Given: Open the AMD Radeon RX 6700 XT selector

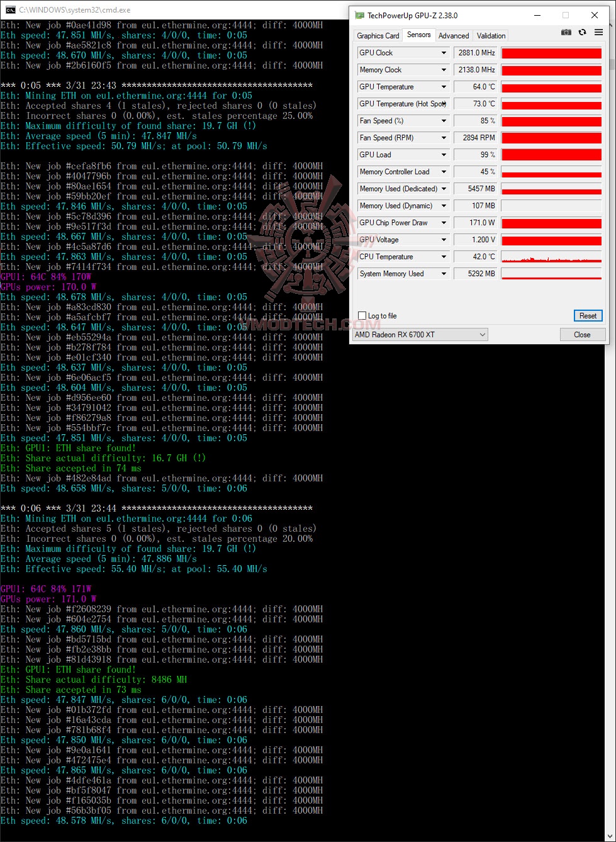Looking at the screenshot, I should point(420,335).
